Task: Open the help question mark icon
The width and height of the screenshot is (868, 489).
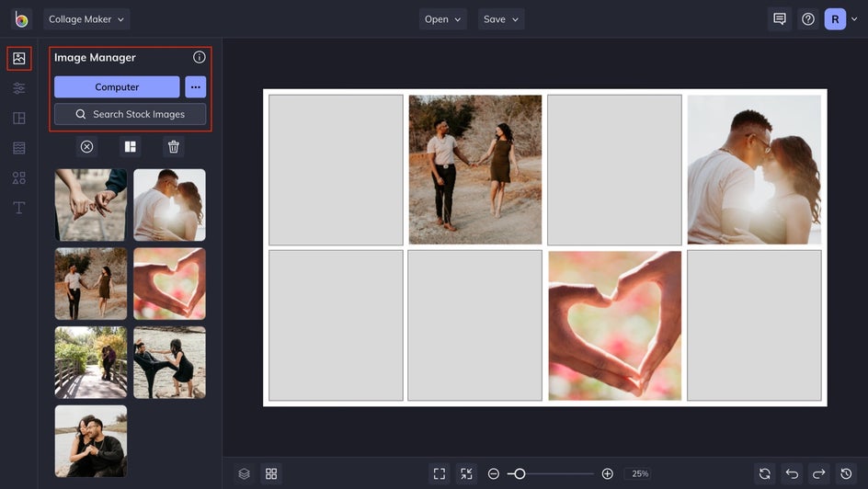Action: [808, 19]
